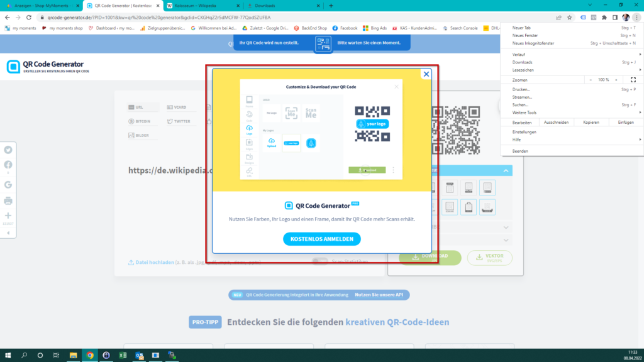Open the Designs panel in the customize dialog

pos(249,158)
